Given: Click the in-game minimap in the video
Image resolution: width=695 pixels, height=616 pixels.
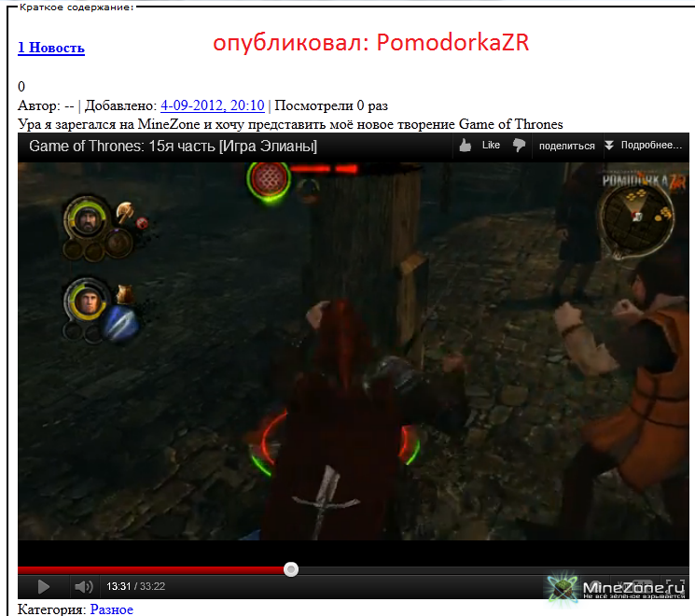Looking at the screenshot, I should pyautogui.click(x=636, y=217).
